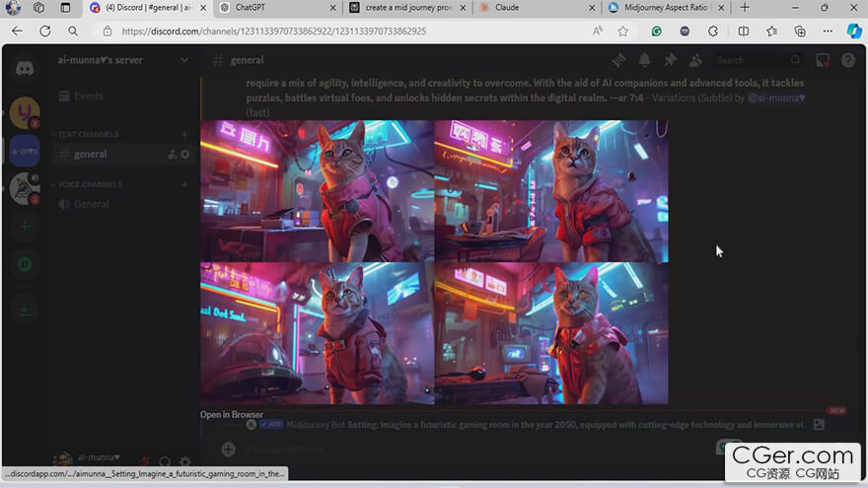The image size is (868, 488).
Task: Add this page to favorites star
Action: pyautogui.click(x=622, y=31)
